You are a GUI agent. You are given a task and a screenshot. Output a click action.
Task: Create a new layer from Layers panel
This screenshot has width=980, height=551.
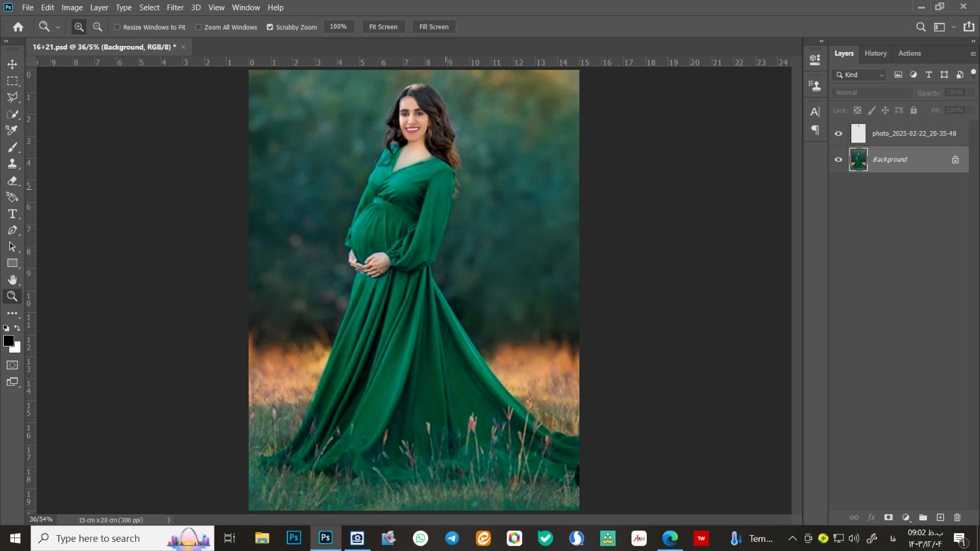pos(940,517)
